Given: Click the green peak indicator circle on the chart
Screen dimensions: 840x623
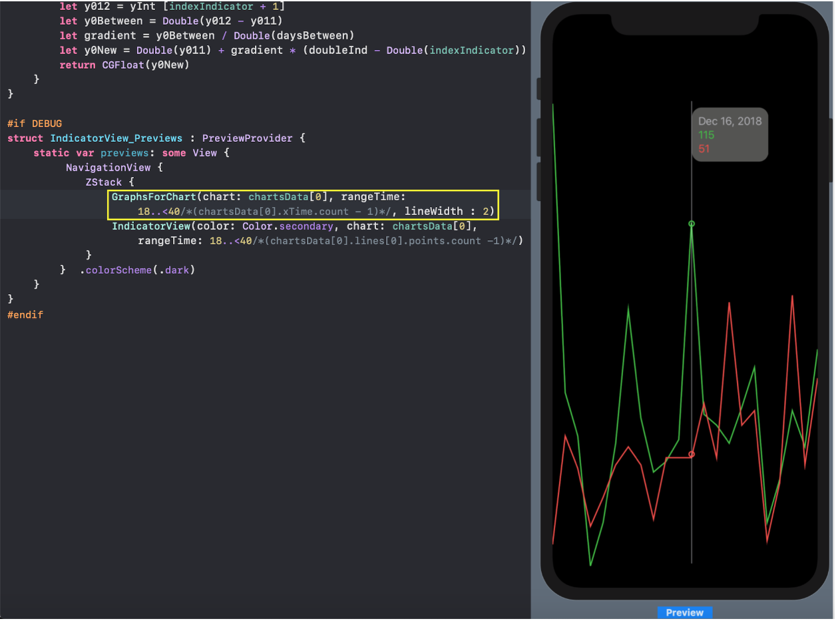Looking at the screenshot, I should click(691, 224).
